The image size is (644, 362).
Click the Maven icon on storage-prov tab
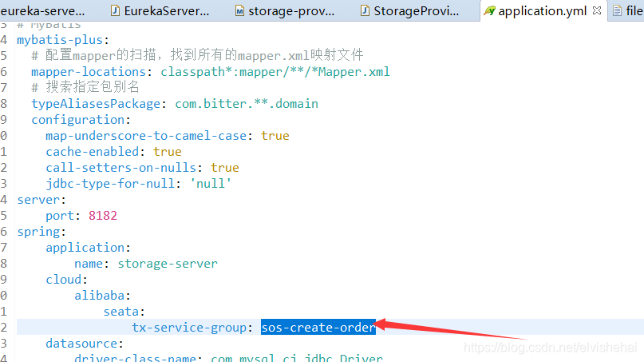[x=239, y=10]
